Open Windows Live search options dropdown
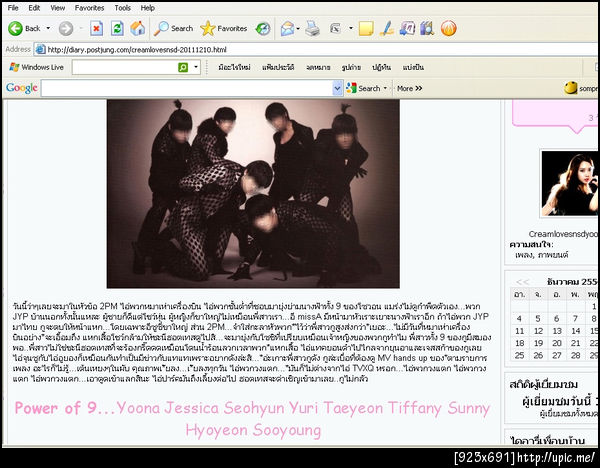This screenshot has height=468, width=600. (196, 67)
